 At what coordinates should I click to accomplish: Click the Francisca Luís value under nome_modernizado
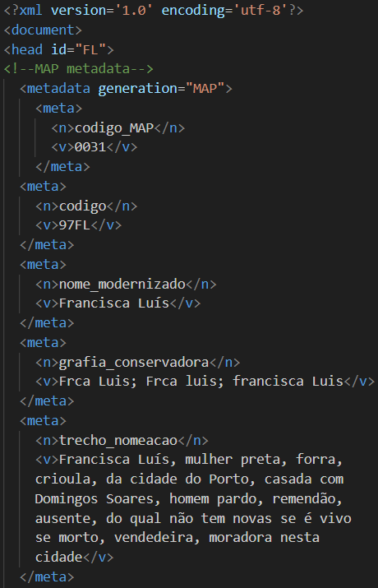pos(114,303)
